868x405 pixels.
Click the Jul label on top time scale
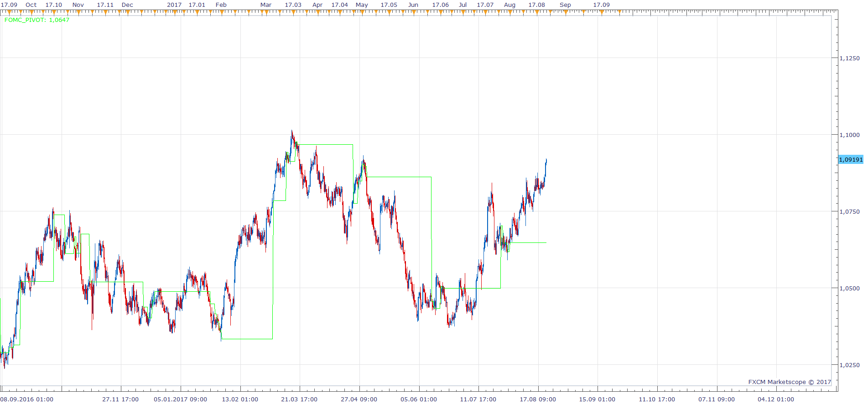463,5
